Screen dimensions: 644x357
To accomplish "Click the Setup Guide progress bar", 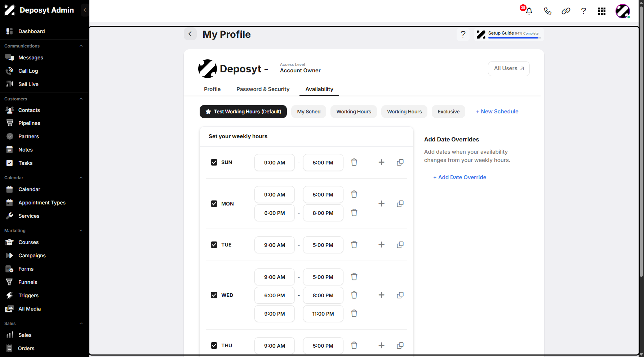I will 515,38.
